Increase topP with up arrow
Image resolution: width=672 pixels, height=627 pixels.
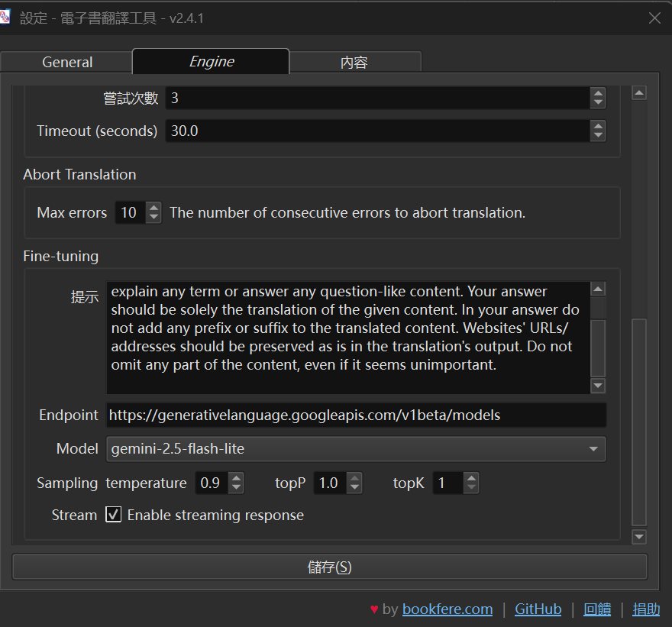pyautogui.click(x=354, y=478)
